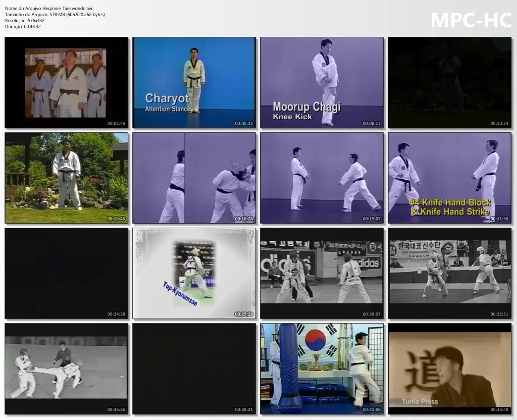This screenshot has width=517, height=420.
Task: Open the 'Yup-Kyorumsae' thumbnail
Action: click(194, 273)
